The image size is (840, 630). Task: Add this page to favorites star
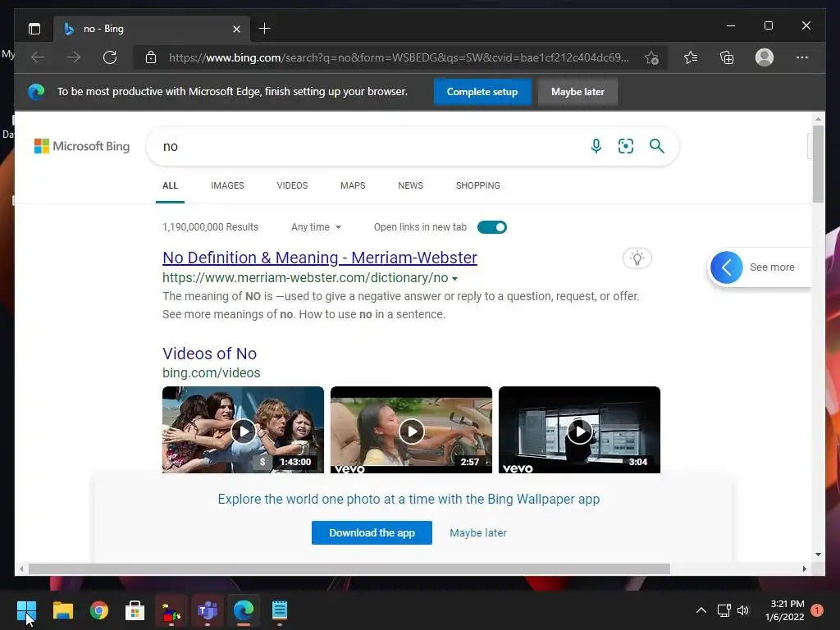[x=651, y=57]
